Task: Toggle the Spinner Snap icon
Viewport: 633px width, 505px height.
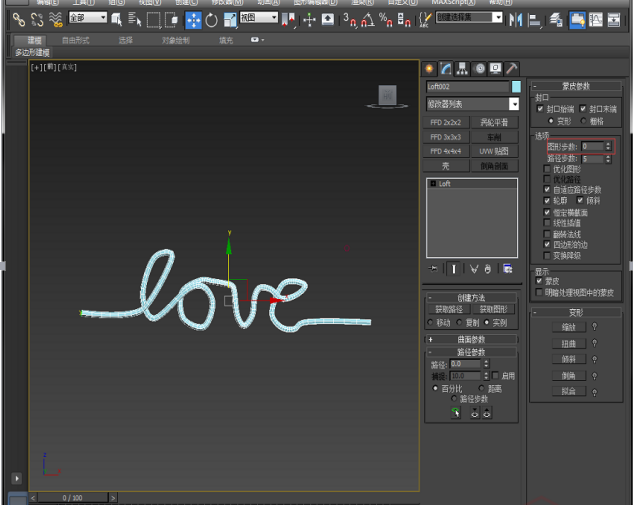Action: point(404,19)
